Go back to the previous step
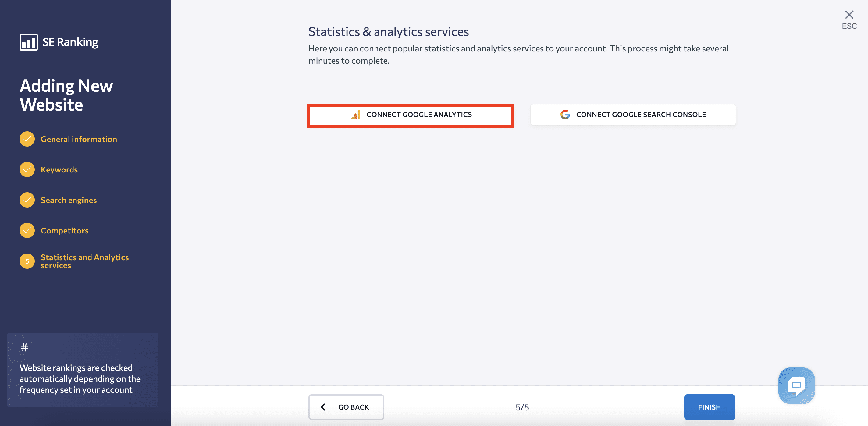Viewport: 868px width, 426px height. [346, 407]
